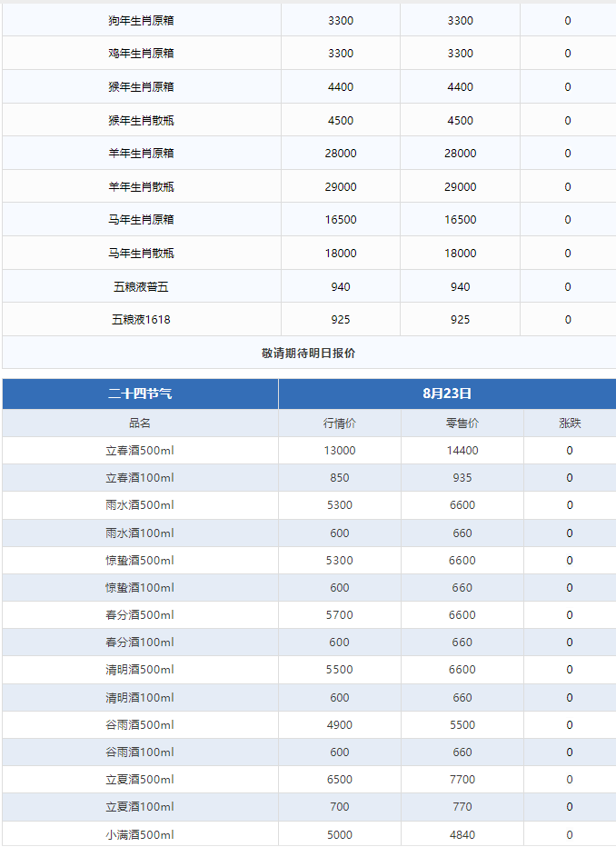616x847 pixels.
Task: Select the 立春酒500ml row name
Action: (x=140, y=451)
